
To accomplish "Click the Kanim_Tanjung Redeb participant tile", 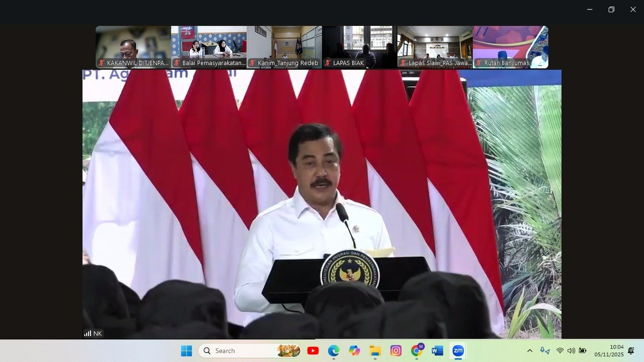I will coord(284,47).
